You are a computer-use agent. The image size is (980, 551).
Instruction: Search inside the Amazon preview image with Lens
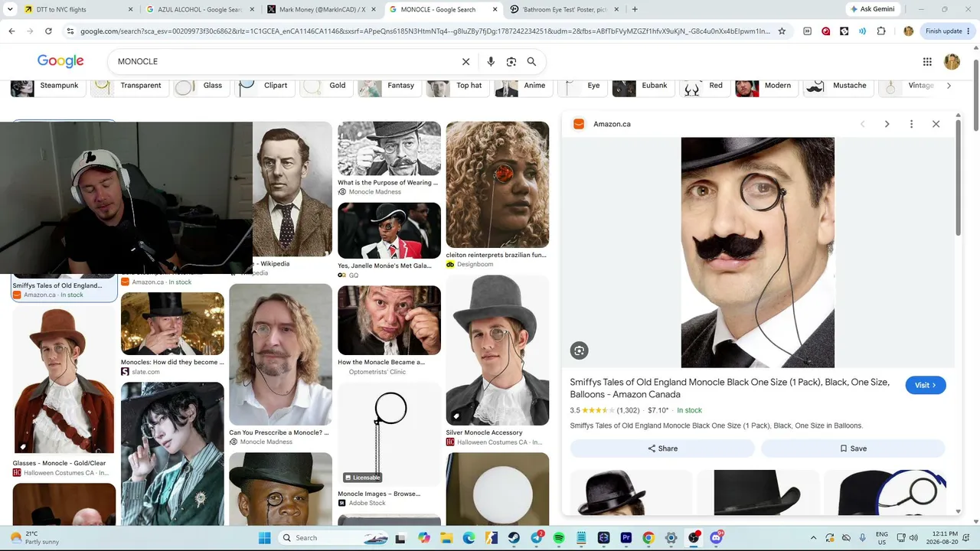pyautogui.click(x=579, y=350)
